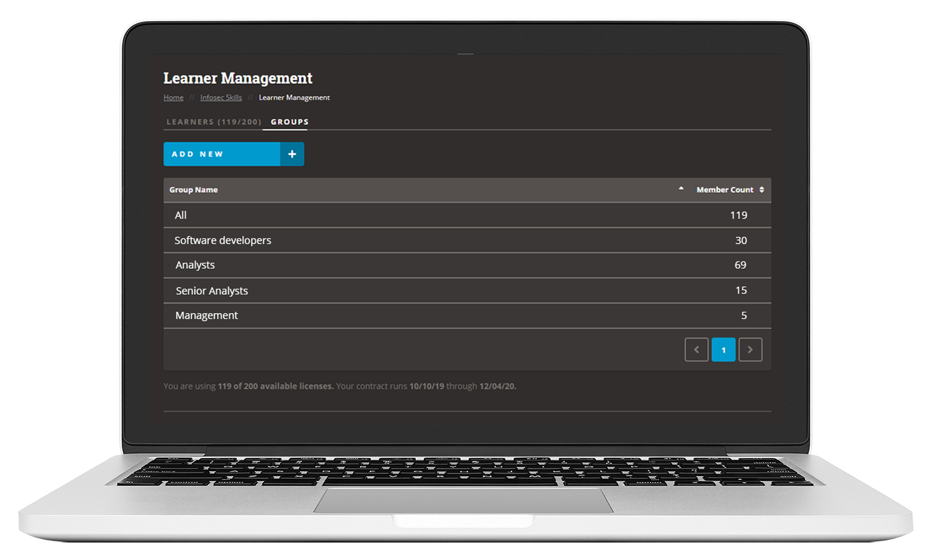932x560 pixels.
Task: Open the Home breadcrumb link
Action: tap(173, 97)
